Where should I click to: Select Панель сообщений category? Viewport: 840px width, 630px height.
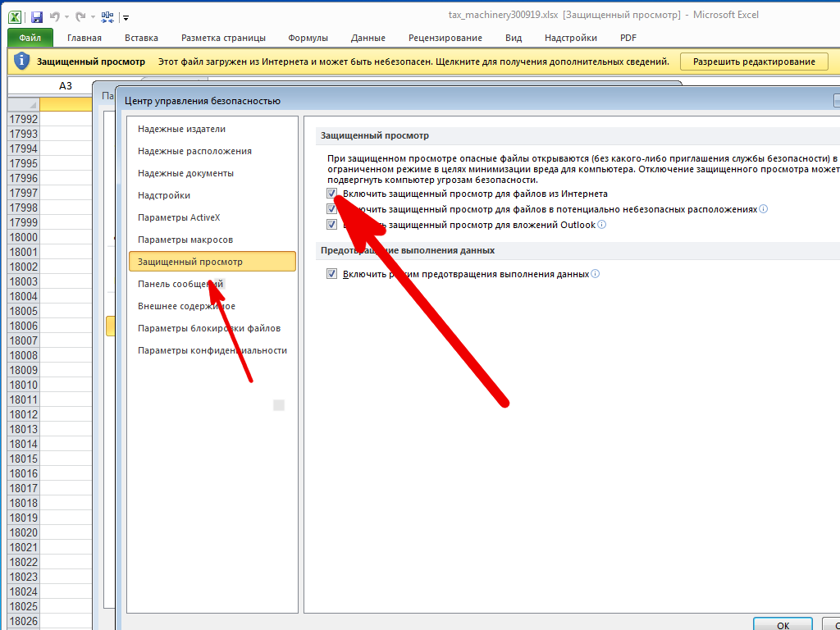point(212,284)
